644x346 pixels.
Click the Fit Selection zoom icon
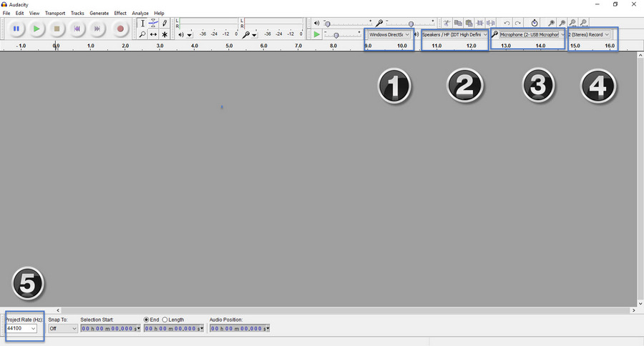[x=572, y=24]
